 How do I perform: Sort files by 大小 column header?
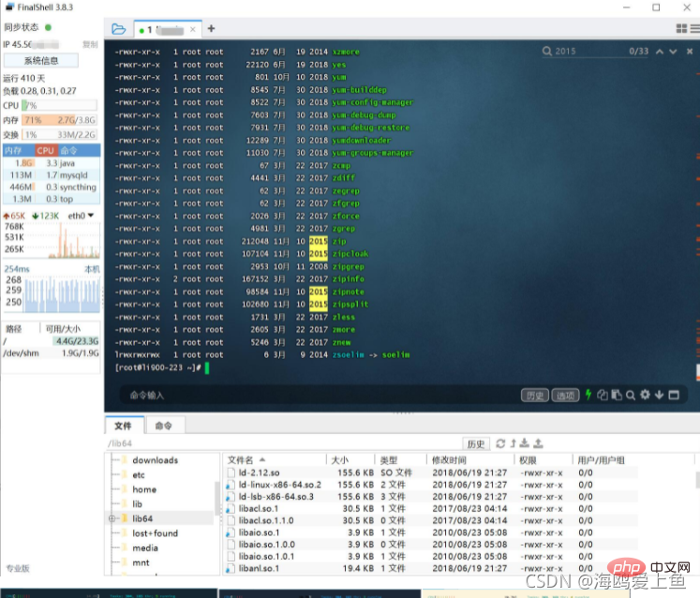coord(350,460)
